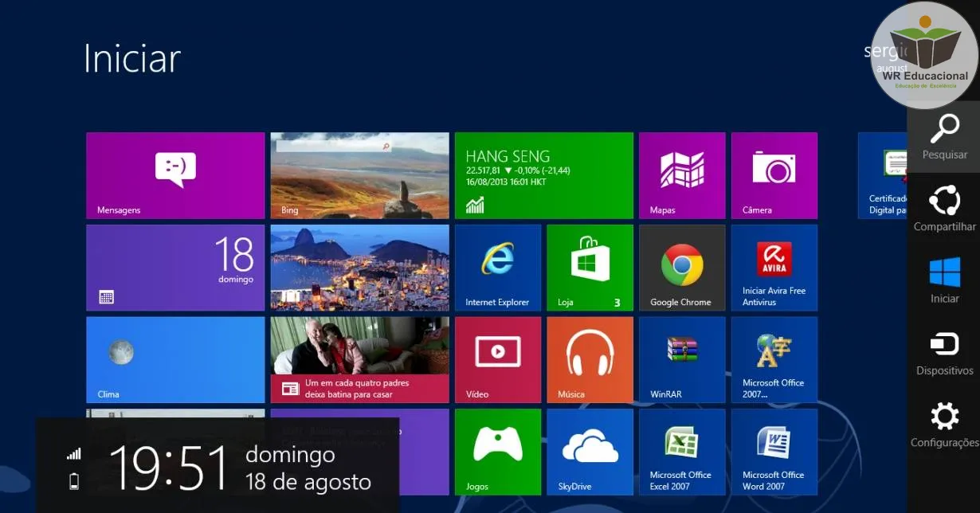
Task: Open the Jogos games tile
Action: pos(498,452)
